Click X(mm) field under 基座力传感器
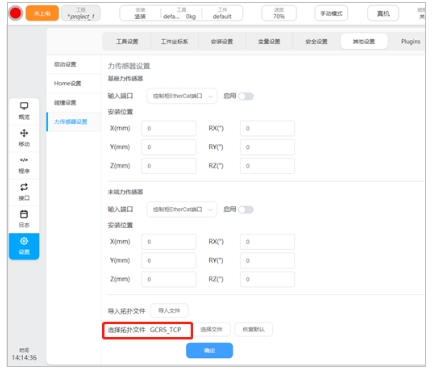441x373 pixels. click(x=169, y=128)
